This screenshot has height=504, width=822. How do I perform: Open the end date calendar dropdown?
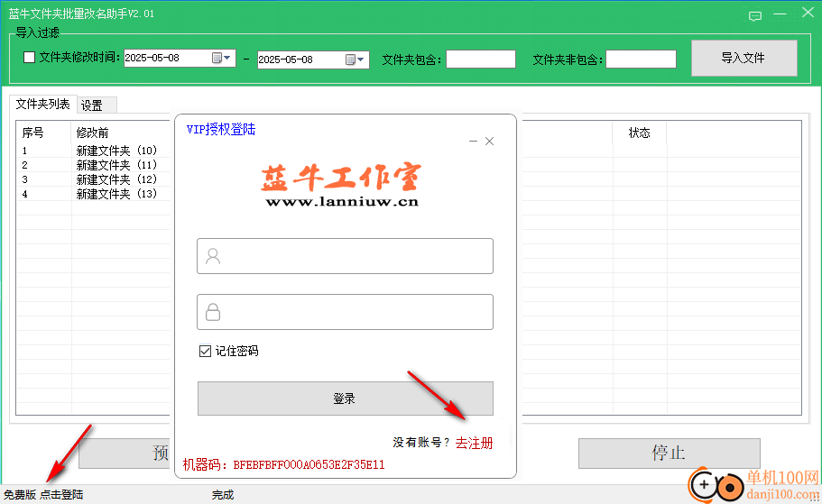click(x=355, y=60)
